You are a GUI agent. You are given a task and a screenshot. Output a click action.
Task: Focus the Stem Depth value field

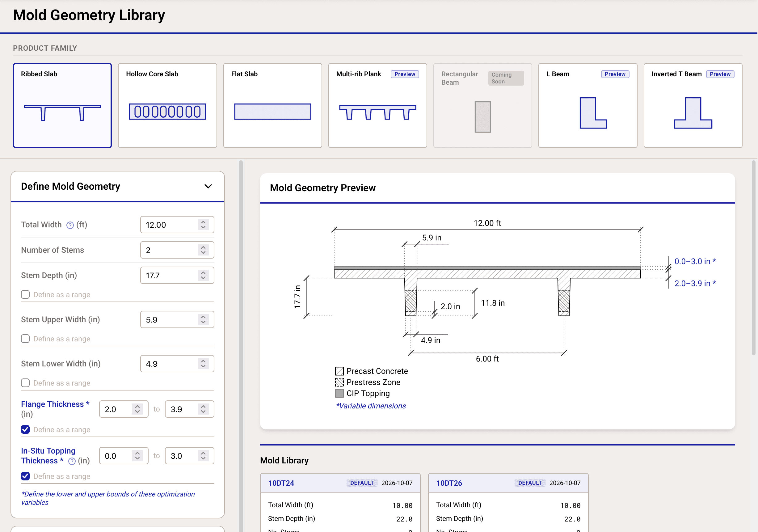coord(177,275)
